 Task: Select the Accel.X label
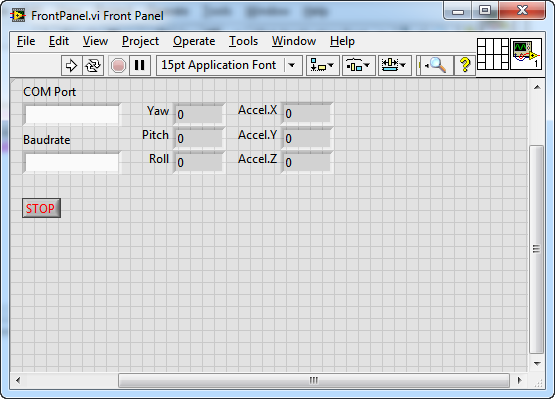(x=258, y=110)
